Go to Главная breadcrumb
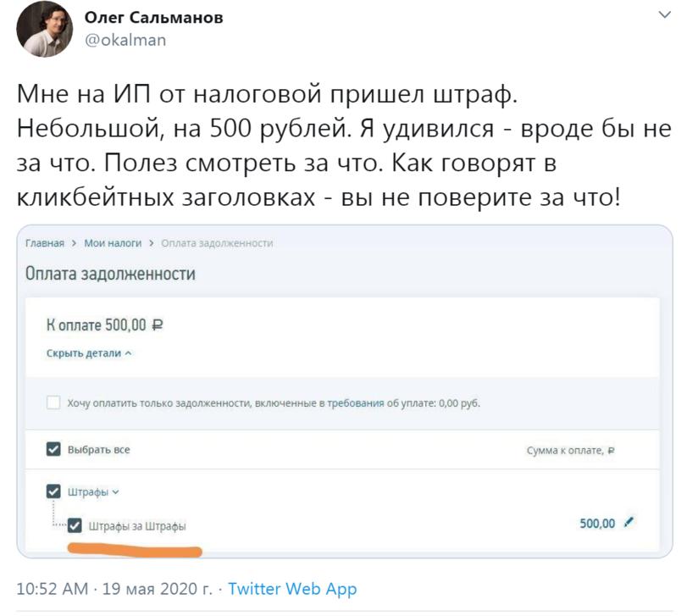This screenshot has width=698, height=616. click(45, 243)
